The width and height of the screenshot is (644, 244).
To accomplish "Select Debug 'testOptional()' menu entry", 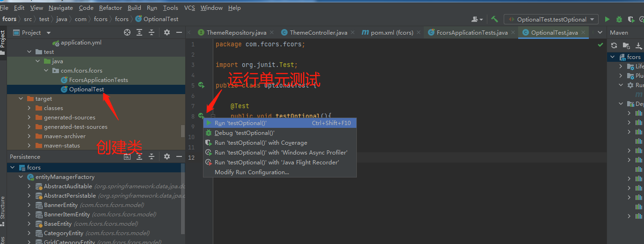I will click(280, 133).
